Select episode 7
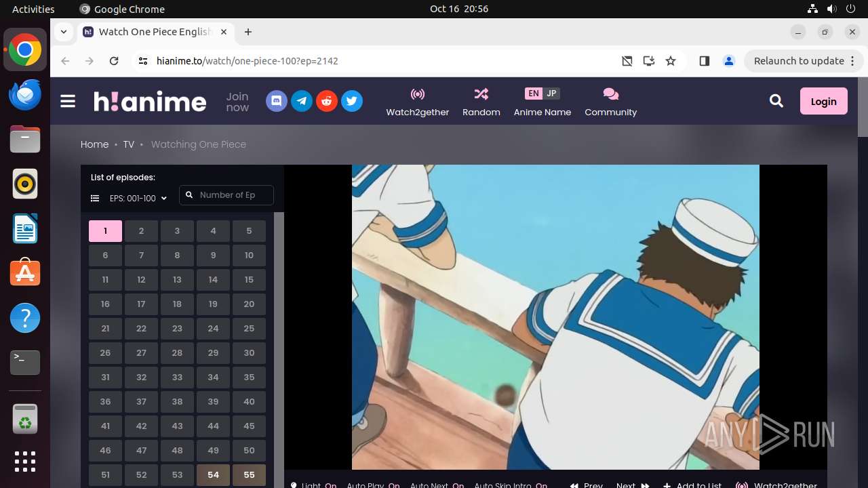This screenshot has width=868, height=488. pyautogui.click(x=141, y=256)
